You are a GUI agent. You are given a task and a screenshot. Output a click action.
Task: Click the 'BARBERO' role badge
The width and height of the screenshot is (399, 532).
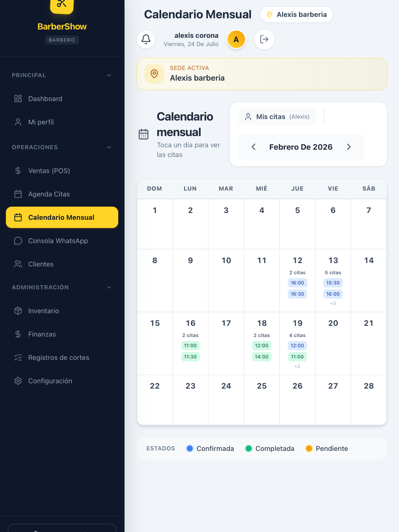tap(62, 40)
